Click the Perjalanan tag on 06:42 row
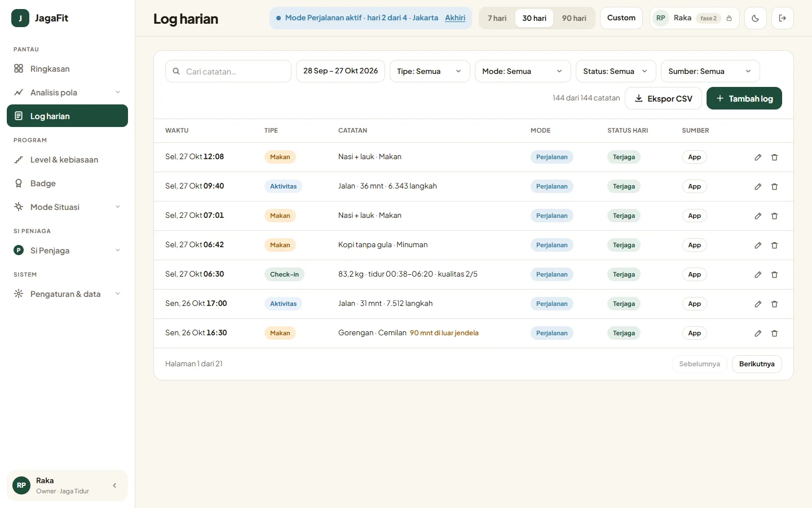Image resolution: width=812 pixels, height=508 pixels. tap(552, 246)
